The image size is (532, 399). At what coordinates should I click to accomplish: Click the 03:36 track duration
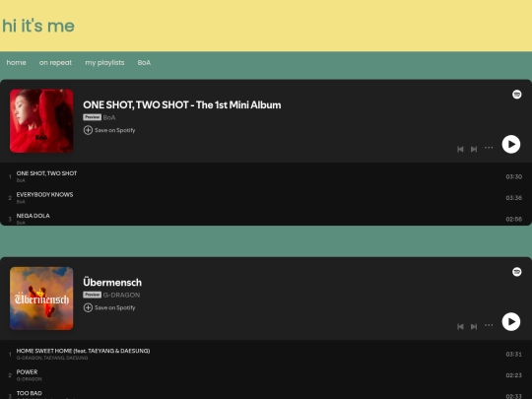click(x=513, y=198)
